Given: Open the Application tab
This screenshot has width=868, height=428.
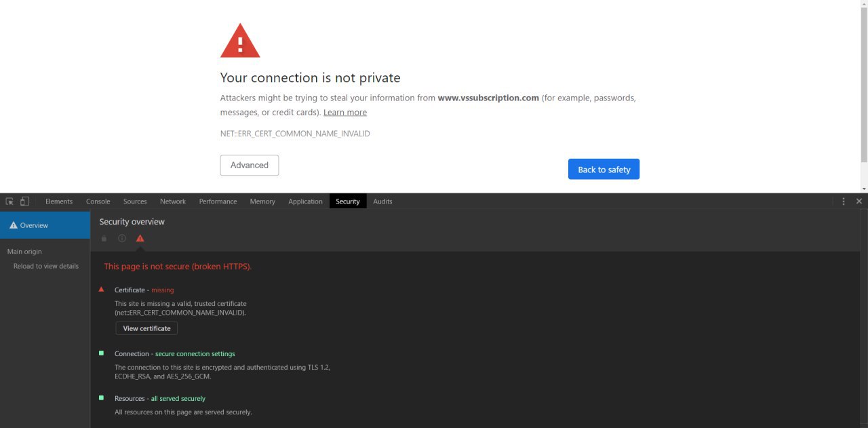Looking at the screenshot, I should [x=305, y=201].
